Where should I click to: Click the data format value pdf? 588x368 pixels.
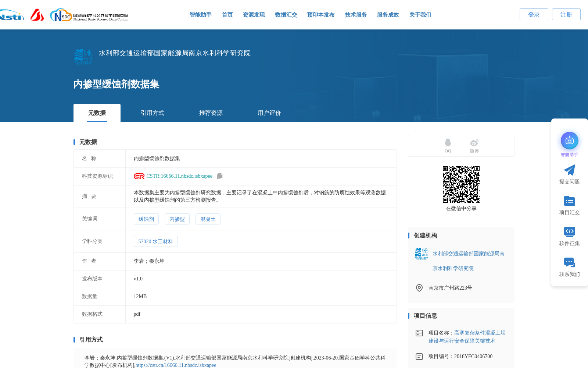point(137,314)
